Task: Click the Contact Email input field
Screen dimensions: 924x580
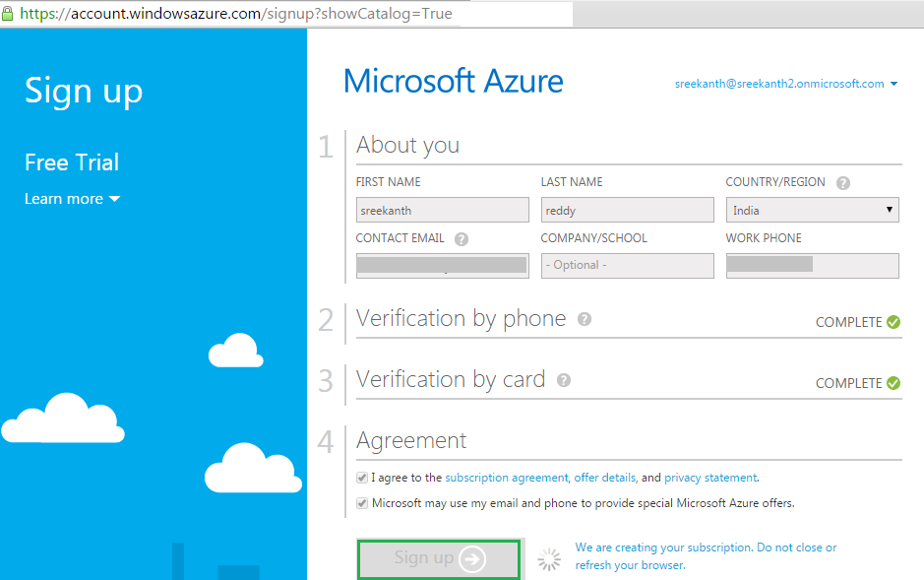Action: [443, 265]
